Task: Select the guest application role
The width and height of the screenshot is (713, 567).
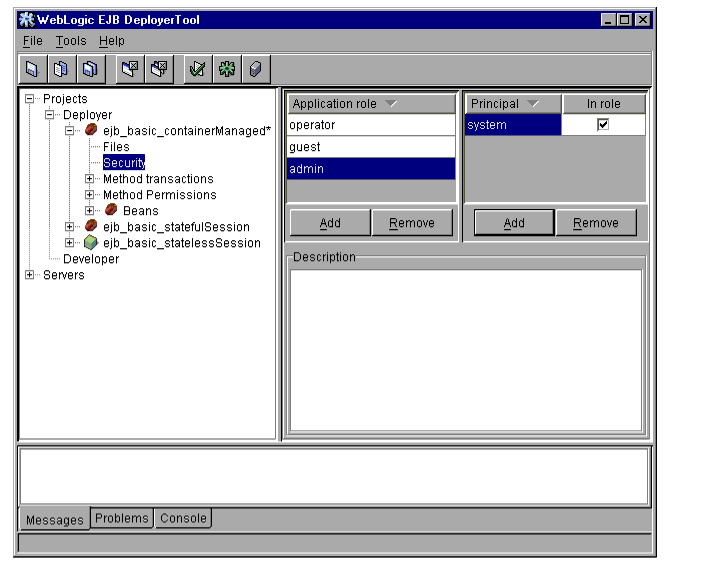Action: pyautogui.click(x=371, y=147)
